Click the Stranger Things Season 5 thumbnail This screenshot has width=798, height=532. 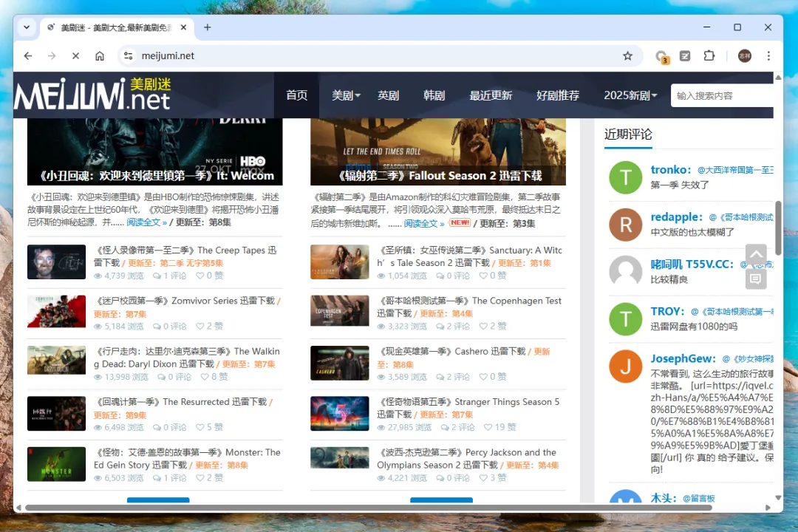339,413
